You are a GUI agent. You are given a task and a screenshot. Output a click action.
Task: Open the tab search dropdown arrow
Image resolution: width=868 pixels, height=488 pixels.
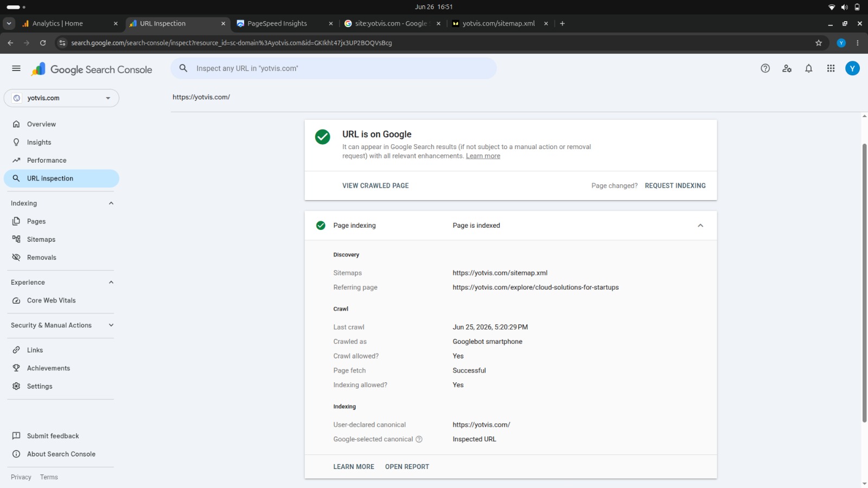[9, 23]
